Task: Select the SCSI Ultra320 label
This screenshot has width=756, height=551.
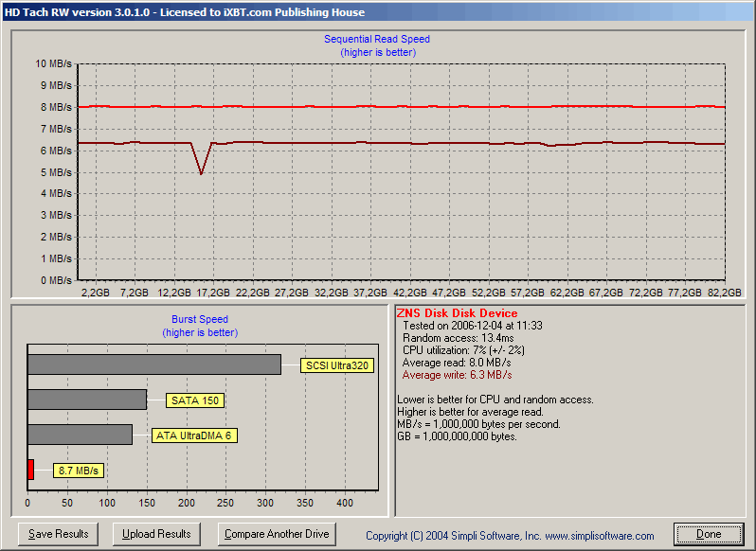Action: [x=337, y=365]
